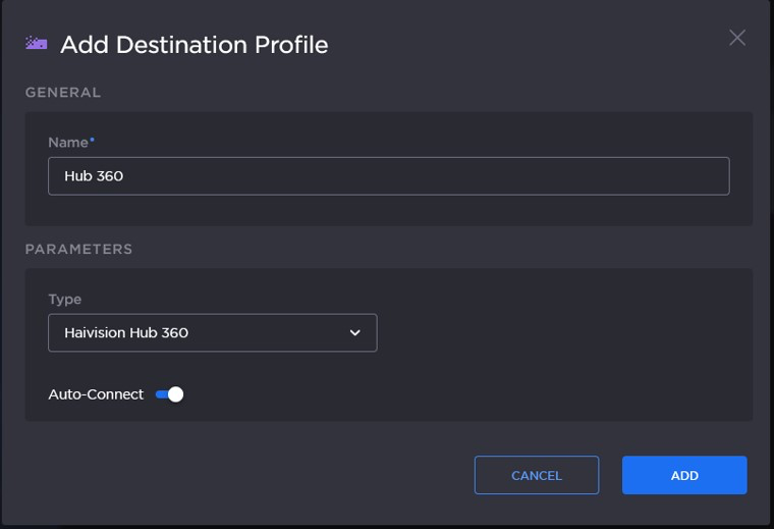Image resolution: width=774 pixels, height=530 pixels.
Task: Click the Type field label
Action: coord(65,299)
